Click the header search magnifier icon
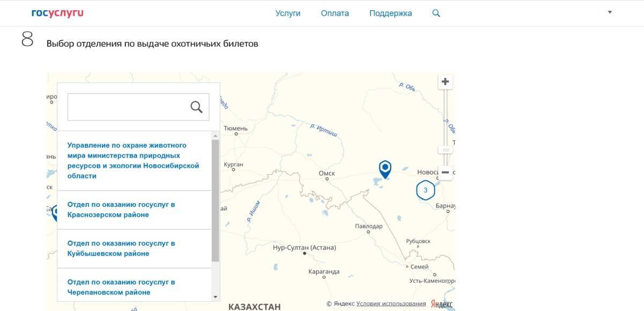Viewport: 644px width, 311px height. pyautogui.click(x=436, y=13)
